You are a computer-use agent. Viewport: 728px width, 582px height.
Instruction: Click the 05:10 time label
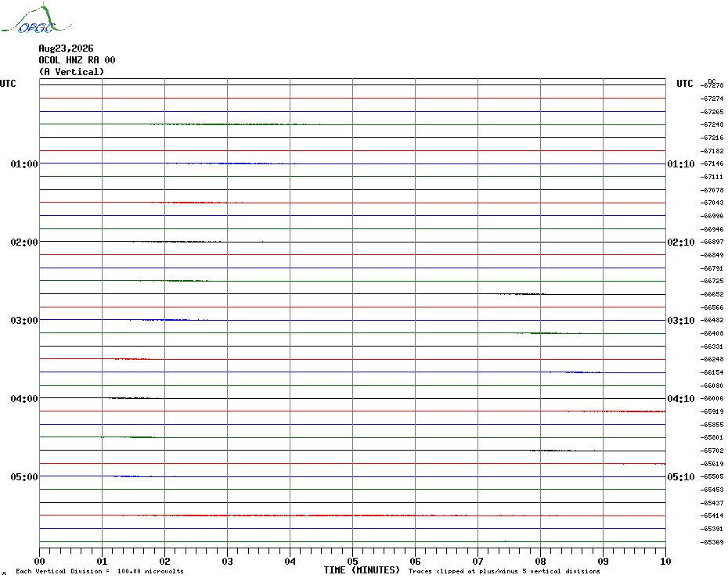click(681, 477)
